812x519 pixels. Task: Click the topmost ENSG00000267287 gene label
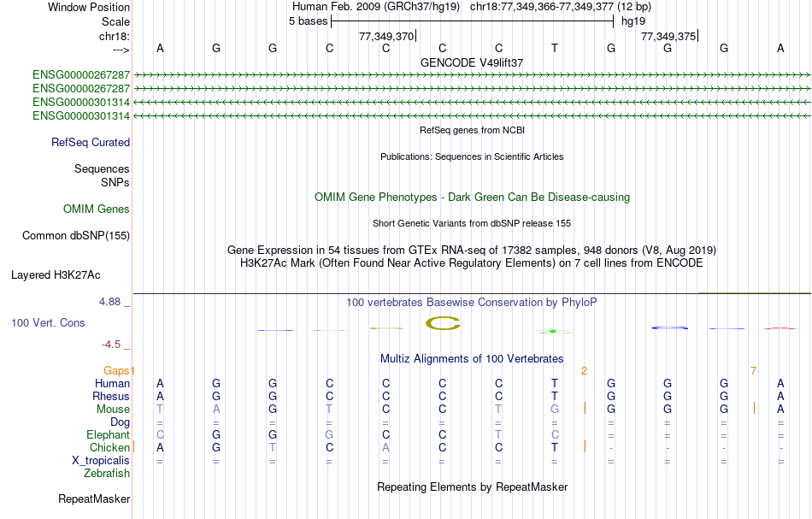click(x=81, y=75)
